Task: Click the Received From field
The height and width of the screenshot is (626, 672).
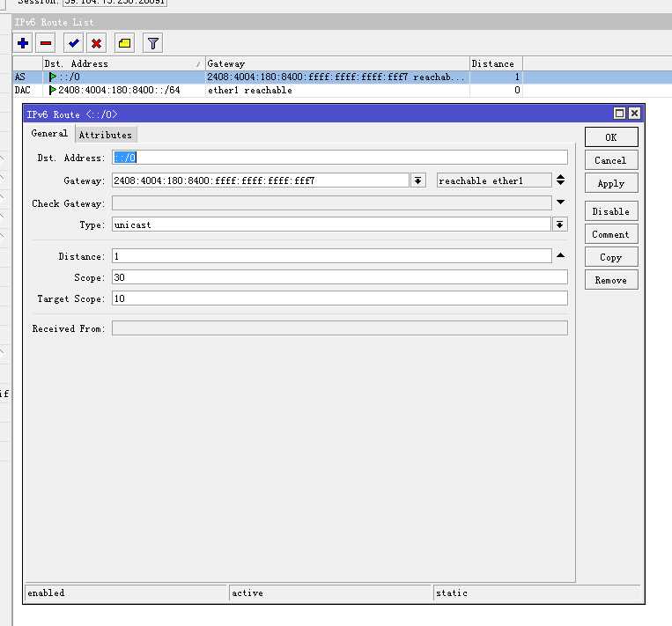Action: (x=340, y=328)
